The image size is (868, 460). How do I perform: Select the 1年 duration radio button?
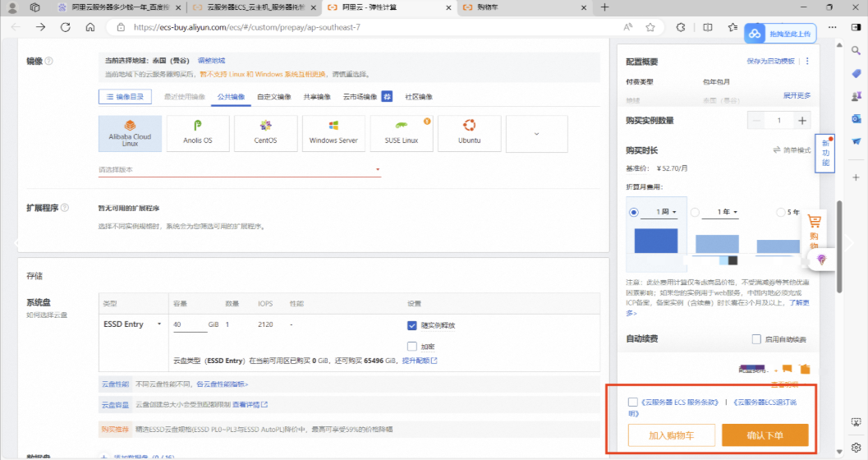tap(696, 212)
